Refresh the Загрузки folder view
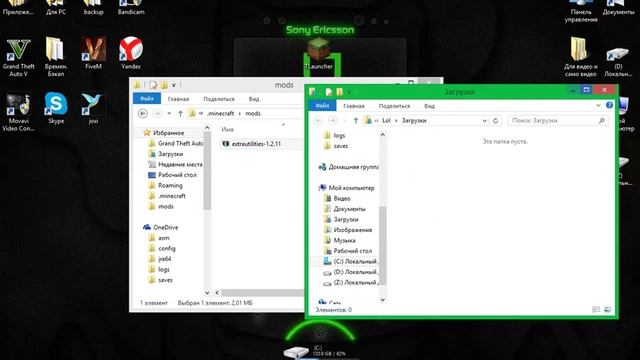The width and height of the screenshot is (640, 360). [x=495, y=120]
